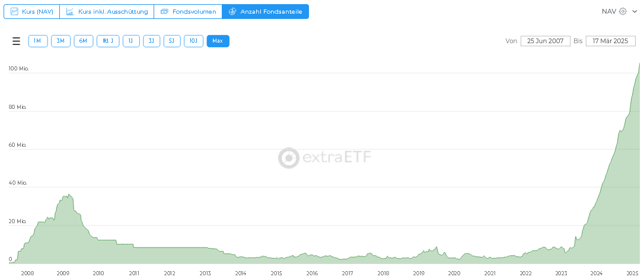644x280 pixels.
Task: Set range to 10J
Action: [x=193, y=41]
